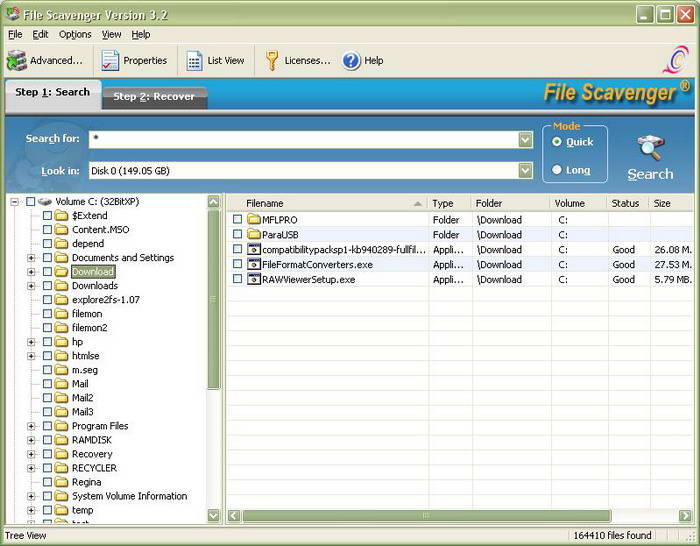Sort by the Type column header
Screen dimensions: 700x546
[x=449, y=203]
